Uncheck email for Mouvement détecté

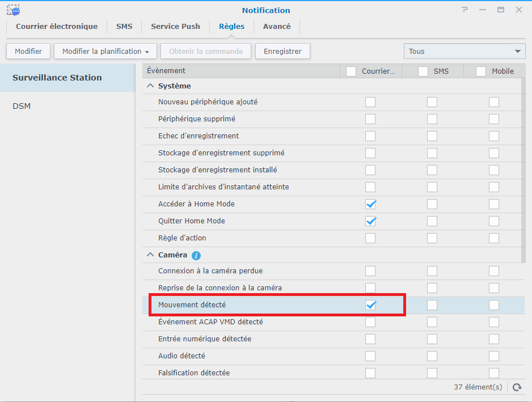pos(370,305)
